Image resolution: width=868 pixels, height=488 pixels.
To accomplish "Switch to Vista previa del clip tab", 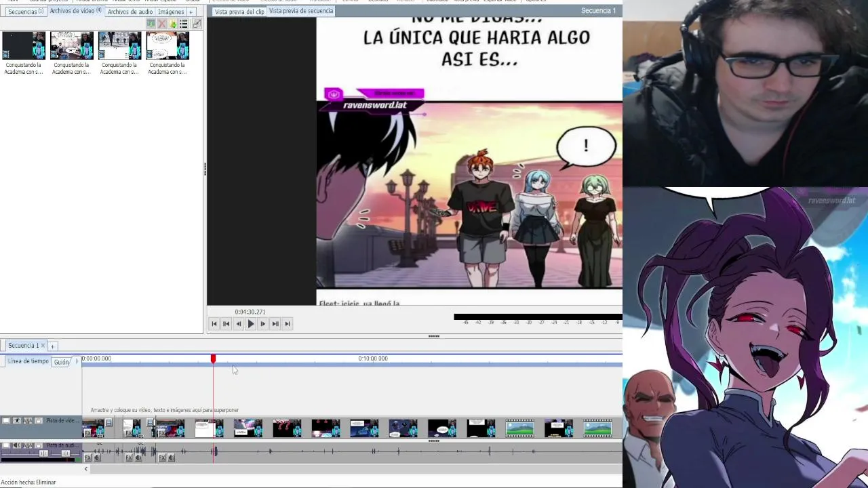I will coord(239,12).
